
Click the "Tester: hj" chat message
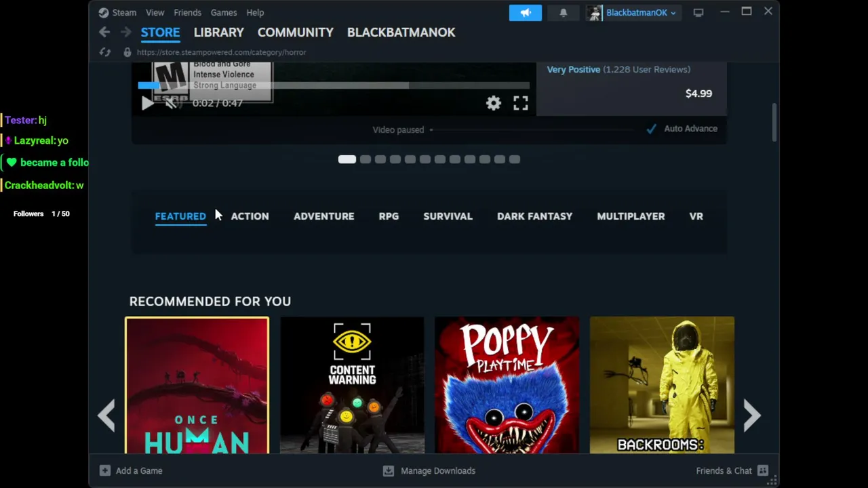[x=25, y=120]
